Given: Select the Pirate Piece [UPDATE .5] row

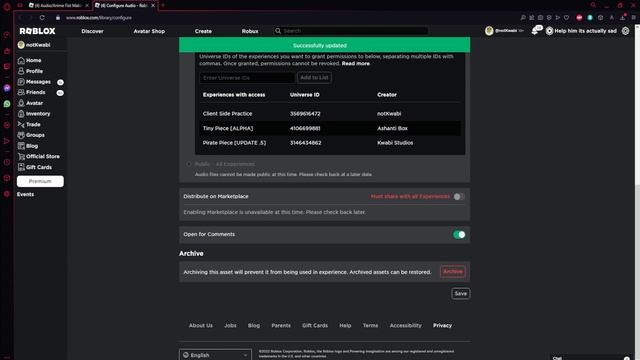Looking at the screenshot, I should pyautogui.click(x=330, y=143).
